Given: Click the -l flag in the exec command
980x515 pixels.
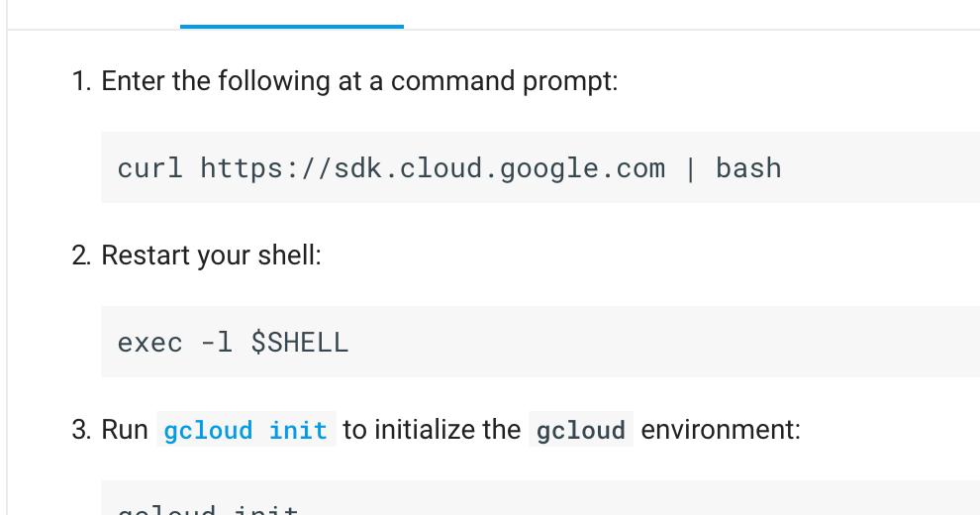Looking at the screenshot, I should 217,343.
